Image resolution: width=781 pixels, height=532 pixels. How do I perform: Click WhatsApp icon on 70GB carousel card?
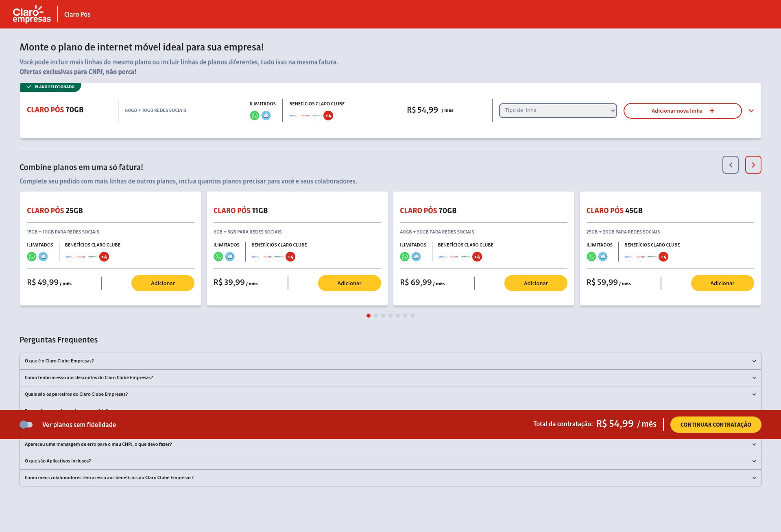pyautogui.click(x=405, y=257)
